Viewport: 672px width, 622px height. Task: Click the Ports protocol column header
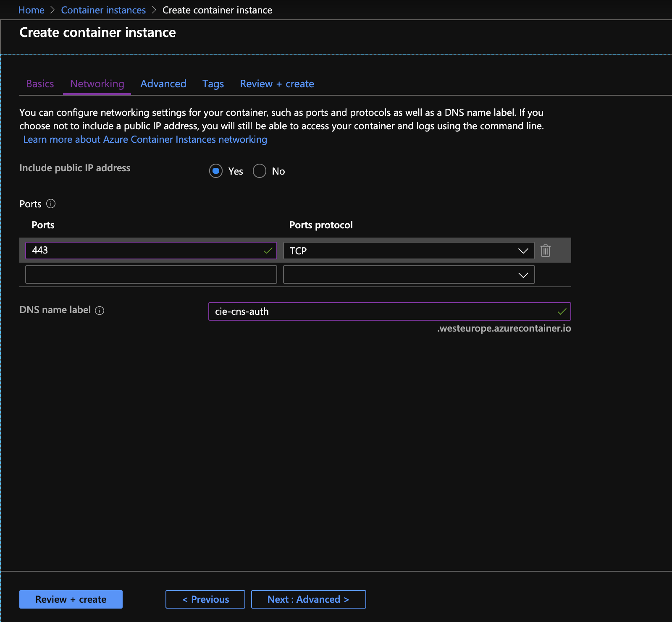[321, 225]
